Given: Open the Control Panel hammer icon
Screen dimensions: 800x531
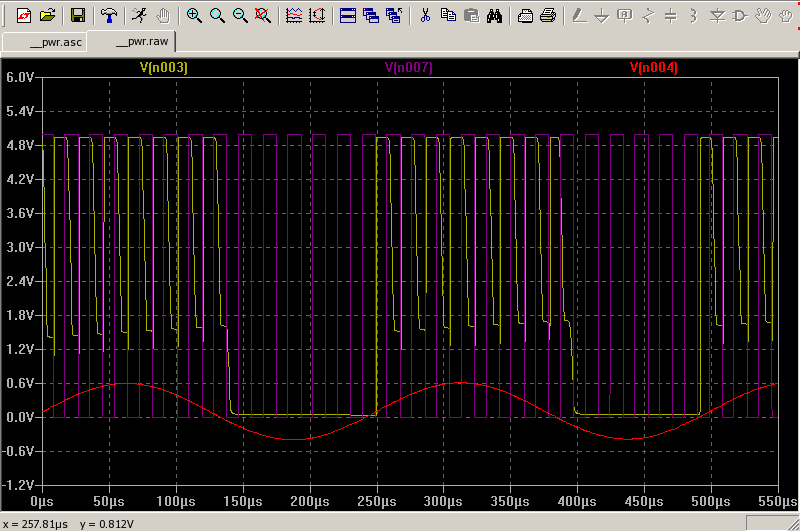Looking at the screenshot, I should click(108, 15).
